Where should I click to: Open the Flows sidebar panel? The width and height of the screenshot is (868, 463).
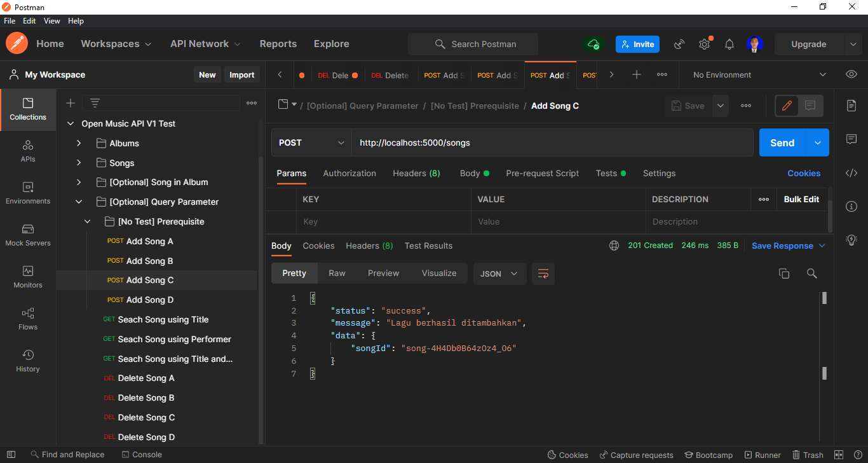tap(28, 319)
